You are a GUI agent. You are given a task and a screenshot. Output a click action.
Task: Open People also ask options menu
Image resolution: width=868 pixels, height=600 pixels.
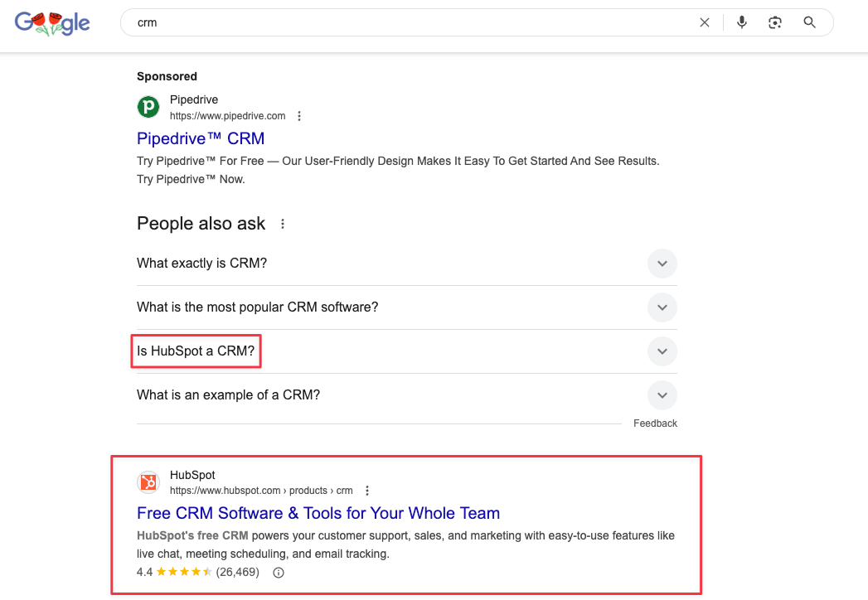click(x=283, y=224)
